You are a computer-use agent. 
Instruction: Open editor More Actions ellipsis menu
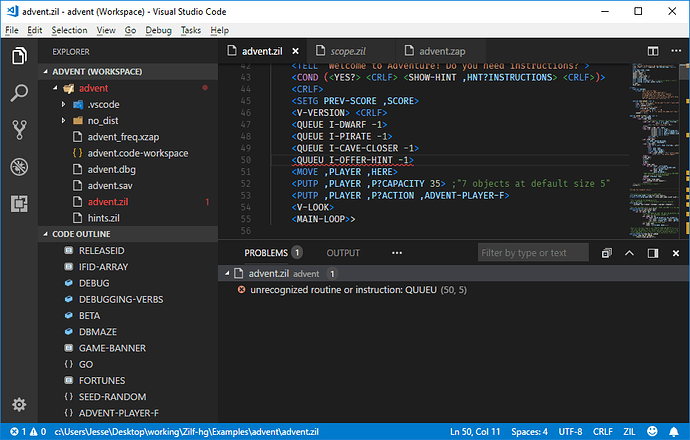click(x=676, y=51)
